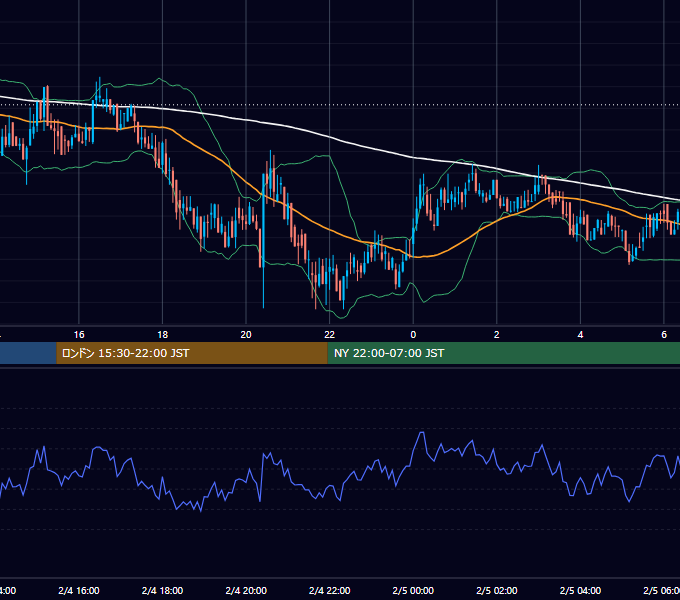Click the 20 hour label on chart axis
The image size is (680, 600).
246,335
